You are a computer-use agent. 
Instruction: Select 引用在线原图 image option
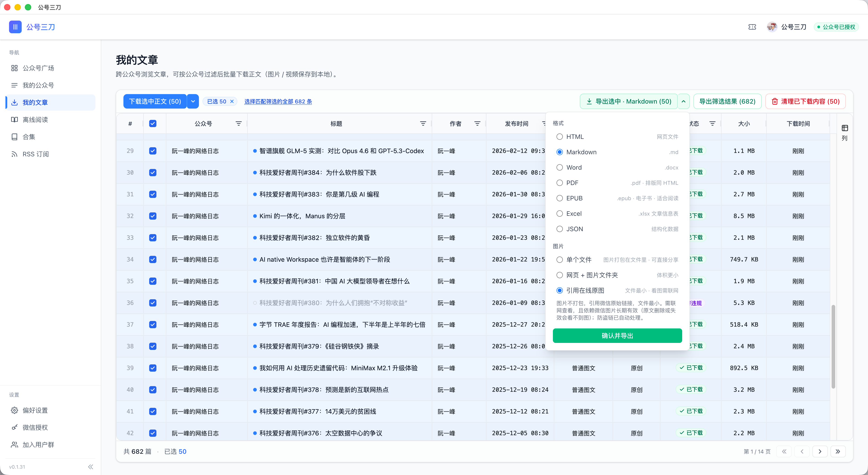coord(560,291)
